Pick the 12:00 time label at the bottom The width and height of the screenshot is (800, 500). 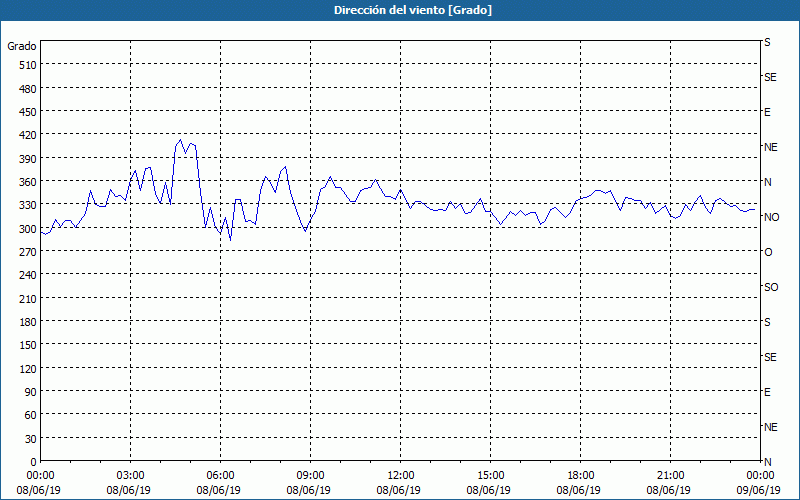point(400,475)
